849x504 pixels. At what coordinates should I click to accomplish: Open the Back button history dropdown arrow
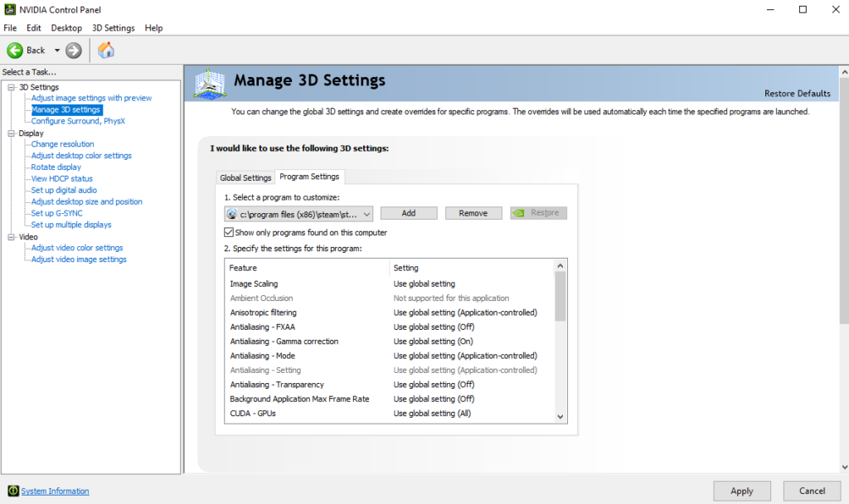click(57, 51)
